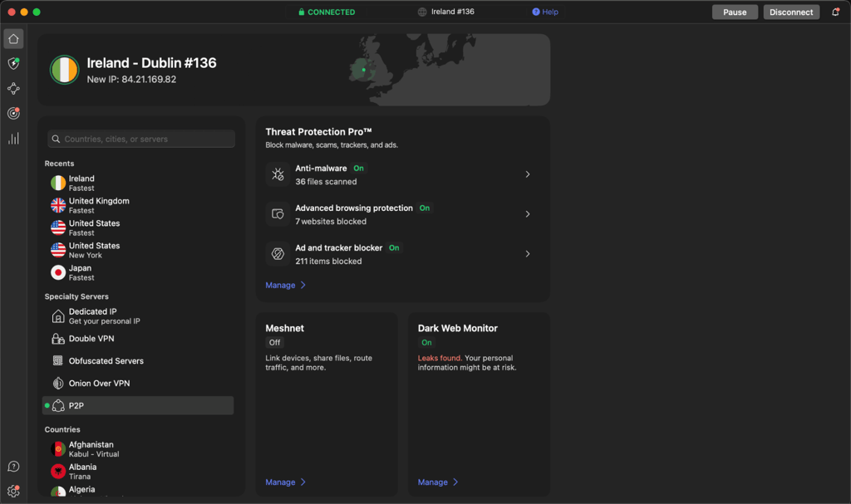Click the Double VPN lock icon
This screenshot has height=504, width=851.
tap(58, 339)
